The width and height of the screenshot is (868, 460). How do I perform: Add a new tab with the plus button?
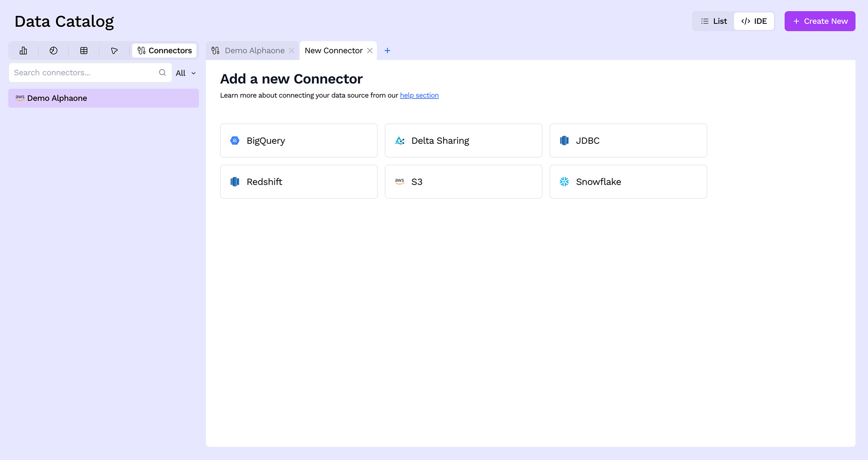pos(387,50)
